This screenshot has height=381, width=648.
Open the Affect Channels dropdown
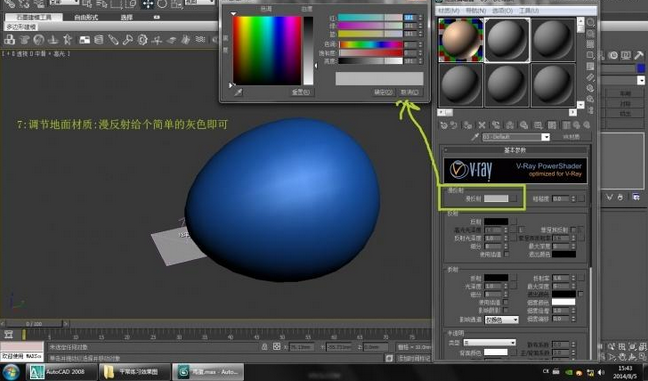502,320
